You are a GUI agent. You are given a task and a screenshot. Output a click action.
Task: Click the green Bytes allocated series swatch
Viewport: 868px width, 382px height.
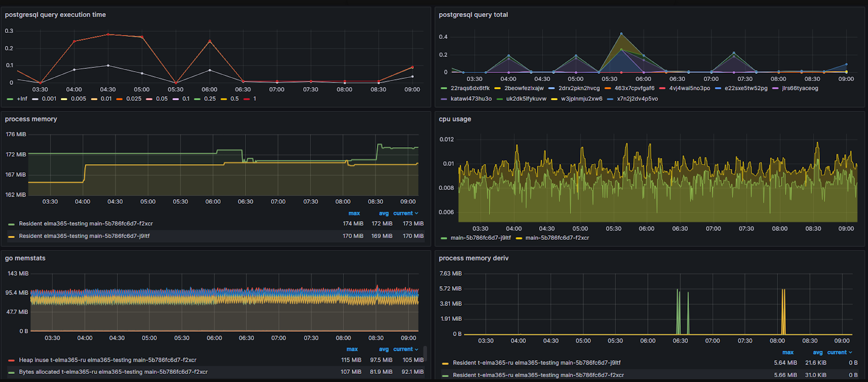(x=11, y=372)
